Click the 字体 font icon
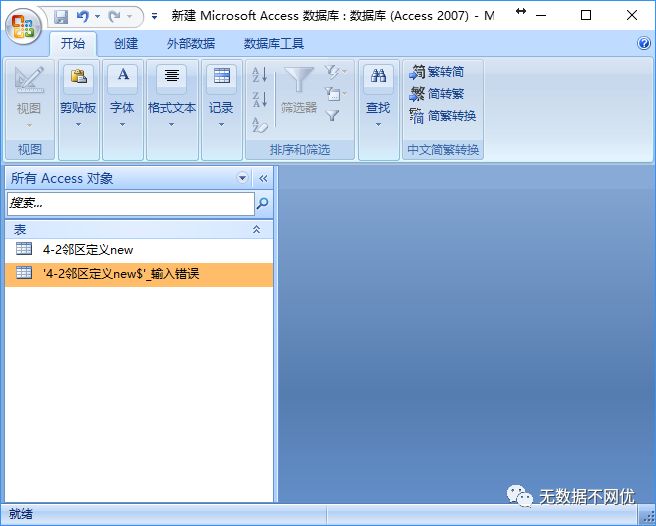 [x=123, y=77]
